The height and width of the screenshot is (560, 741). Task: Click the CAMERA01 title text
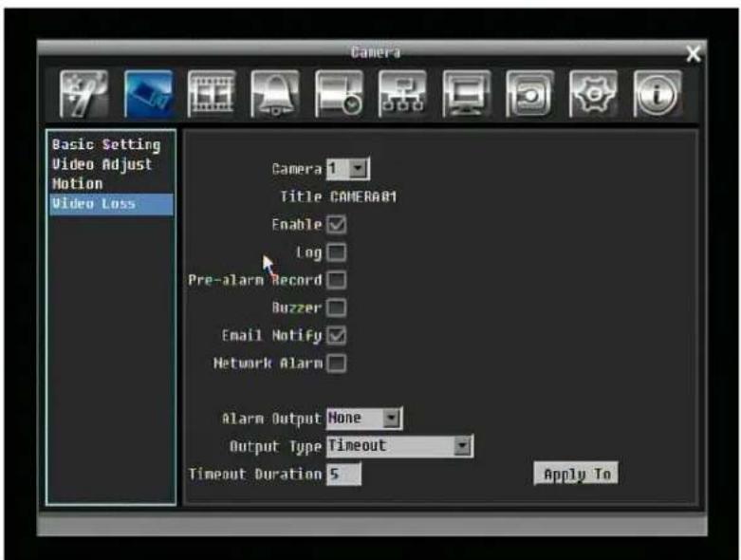[363, 196]
